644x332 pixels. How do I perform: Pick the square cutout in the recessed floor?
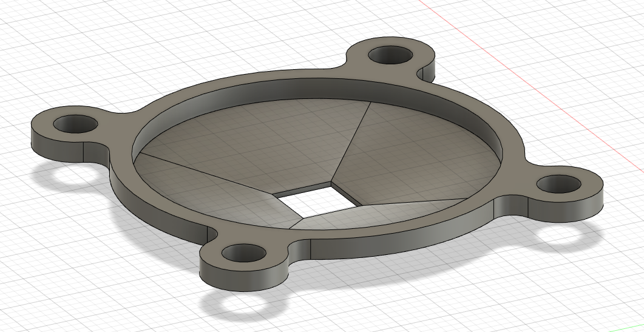coord(316,200)
